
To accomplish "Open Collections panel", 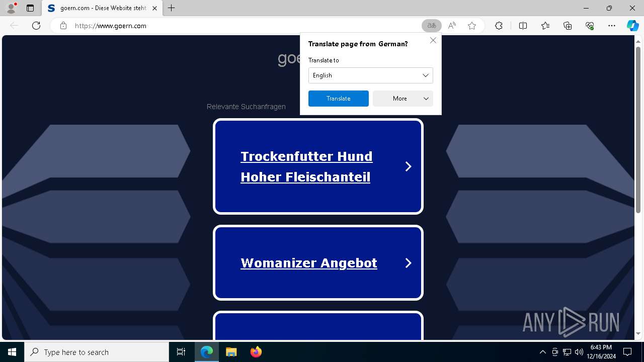I will [568, 26].
